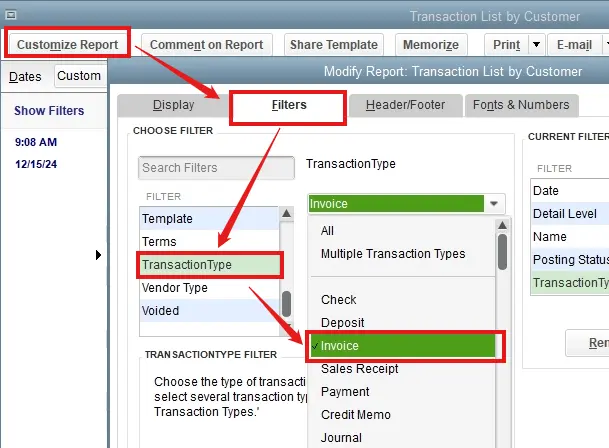Screen dimensions: 609x448
Task: Click the Show Filters link
Action: tap(49, 111)
